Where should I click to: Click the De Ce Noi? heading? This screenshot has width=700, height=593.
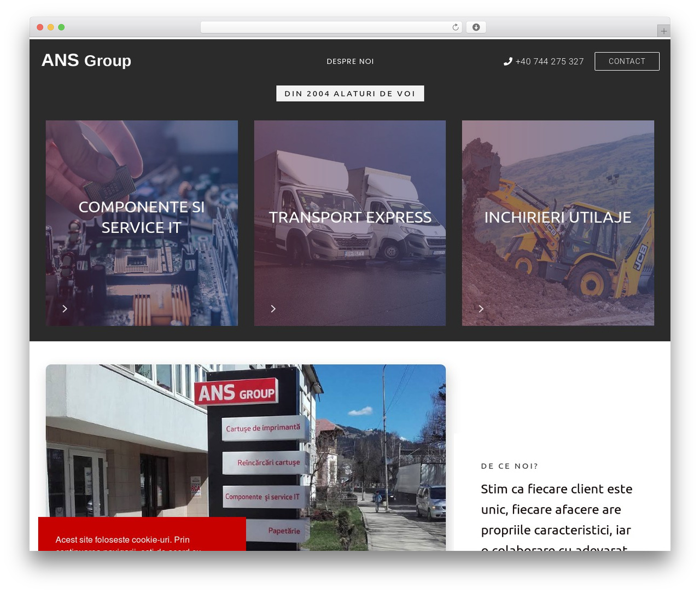point(509,466)
